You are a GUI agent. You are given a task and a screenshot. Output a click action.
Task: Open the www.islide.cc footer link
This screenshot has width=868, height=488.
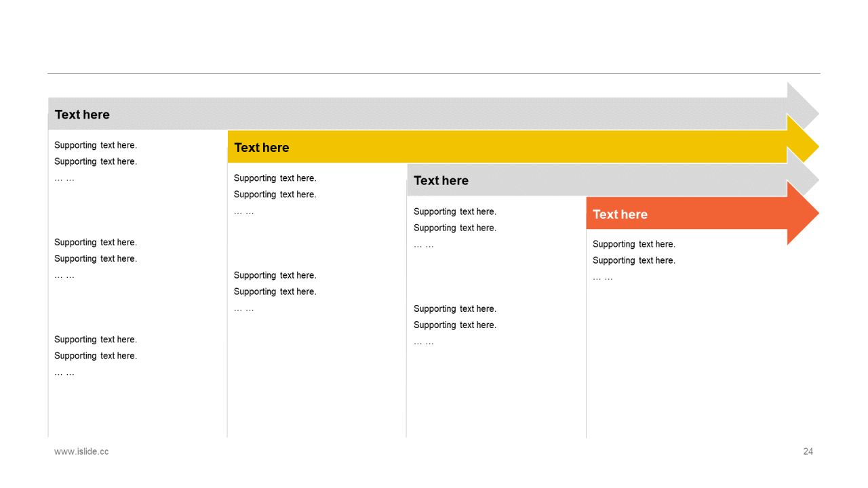pos(81,451)
